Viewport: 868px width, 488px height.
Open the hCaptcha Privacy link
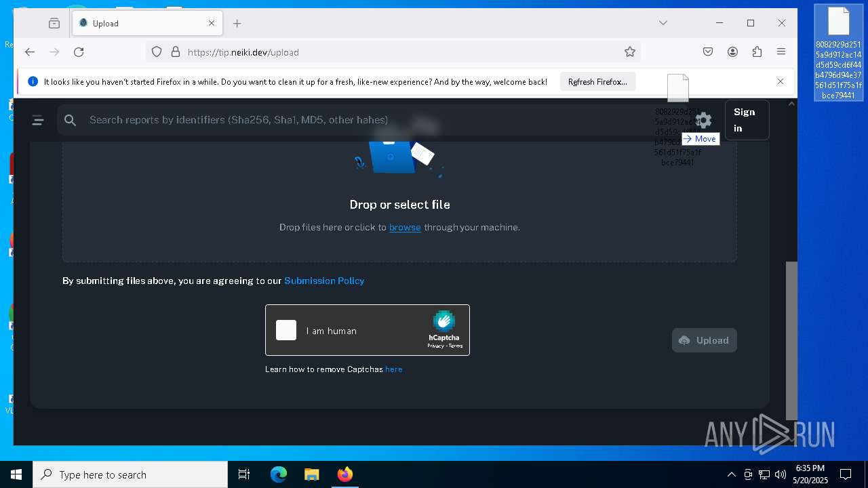point(435,346)
